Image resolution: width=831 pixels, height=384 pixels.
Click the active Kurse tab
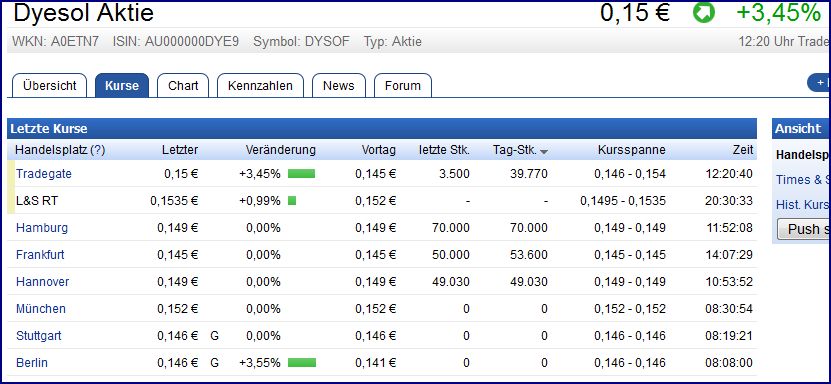(122, 86)
